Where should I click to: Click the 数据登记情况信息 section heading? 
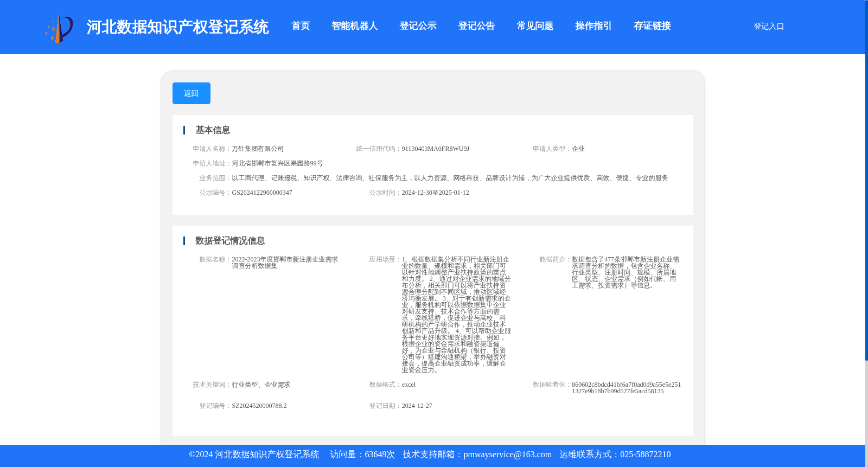(x=230, y=241)
